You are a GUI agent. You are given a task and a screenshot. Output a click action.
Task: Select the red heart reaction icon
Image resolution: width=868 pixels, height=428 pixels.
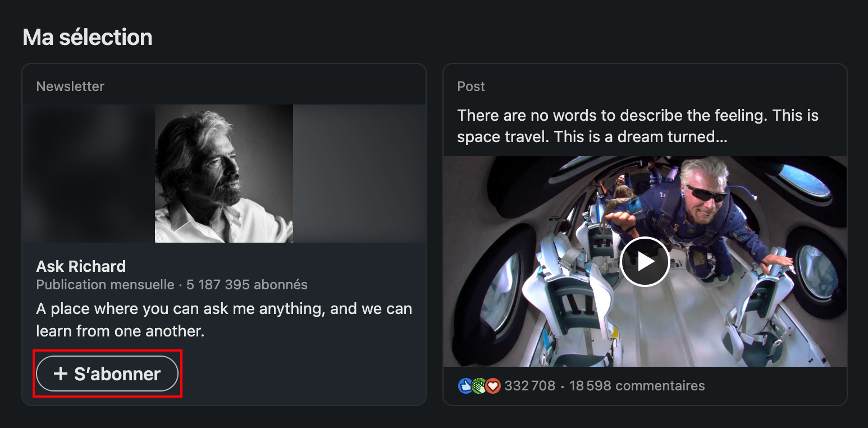click(493, 386)
